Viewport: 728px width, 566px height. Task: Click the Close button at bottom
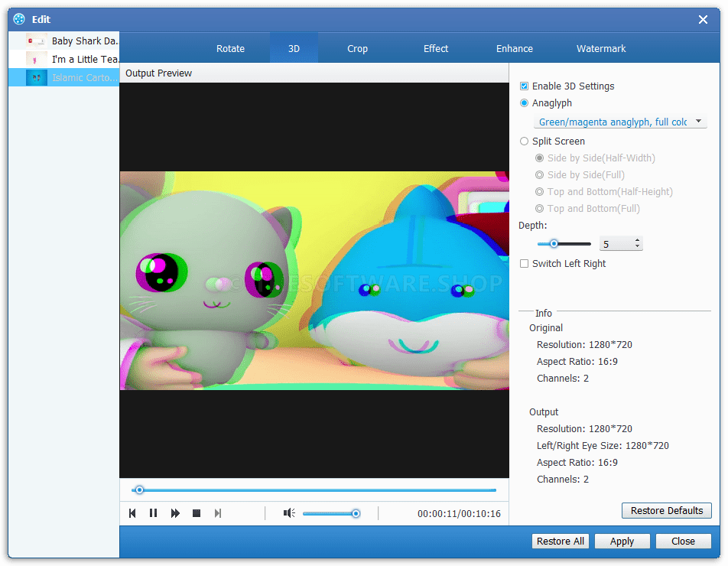click(683, 541)
